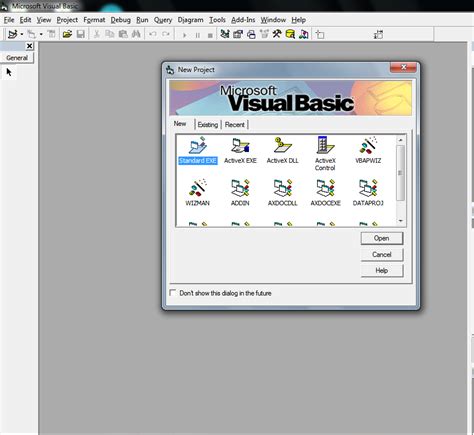Switch to the Existing tab

click(208, 125)
